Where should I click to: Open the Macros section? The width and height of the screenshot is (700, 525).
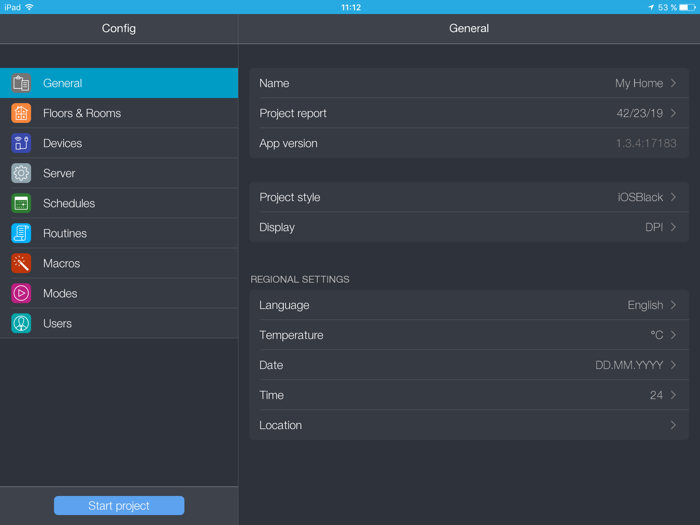click(119, 263)
